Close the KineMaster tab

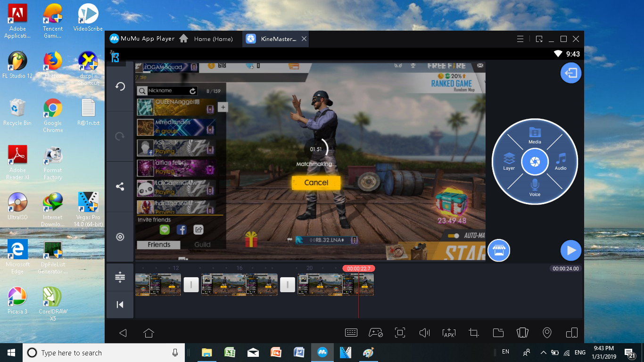[x=304, y=39]
